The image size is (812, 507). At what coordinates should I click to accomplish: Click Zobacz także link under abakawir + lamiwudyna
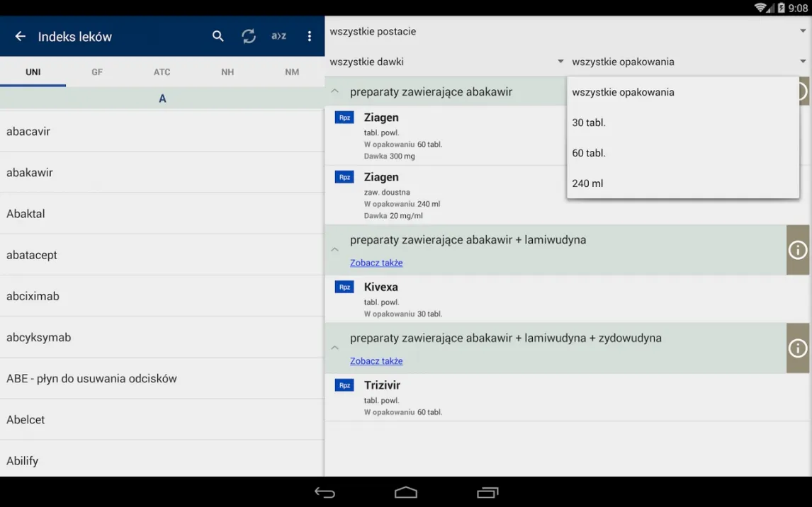376,263
